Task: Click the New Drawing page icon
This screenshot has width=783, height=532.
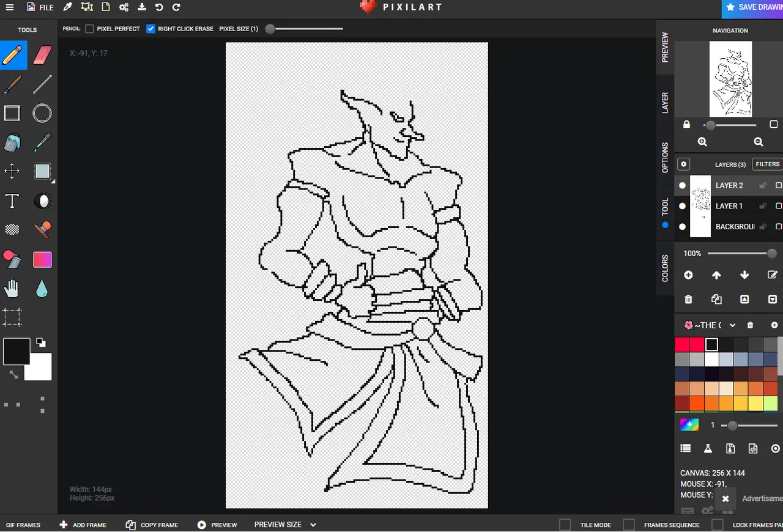Action: click(106, 7)
